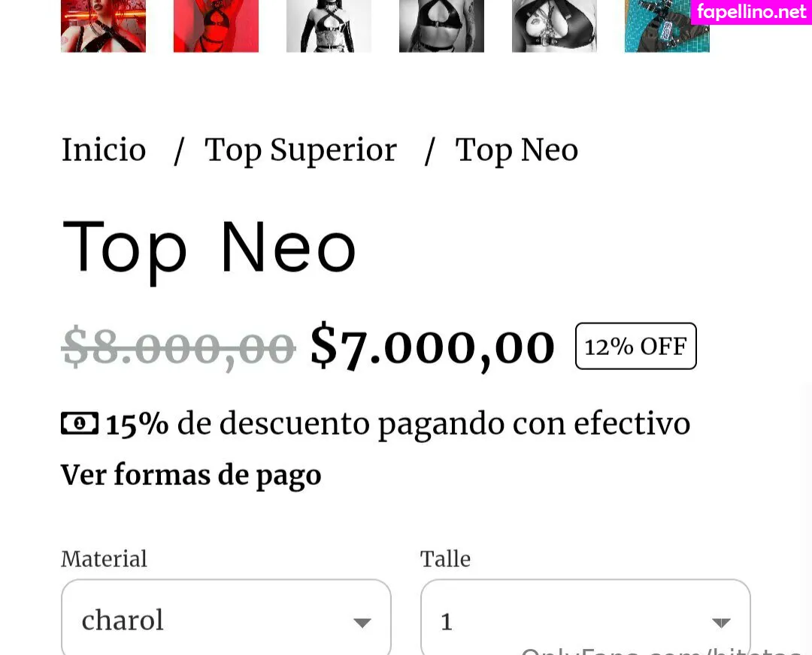
Task: Click the Top Neo breadcrumb item
Action: pos(517,151)
